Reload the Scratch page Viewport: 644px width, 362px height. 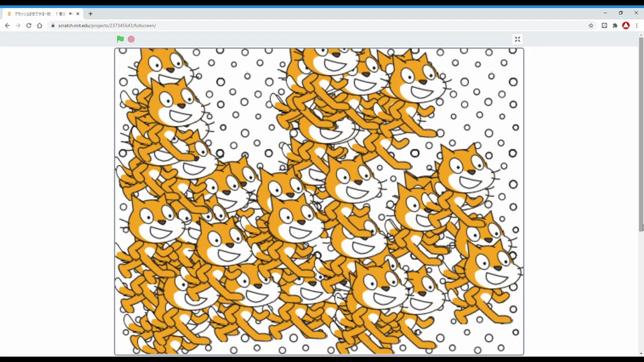pos(29,25)
